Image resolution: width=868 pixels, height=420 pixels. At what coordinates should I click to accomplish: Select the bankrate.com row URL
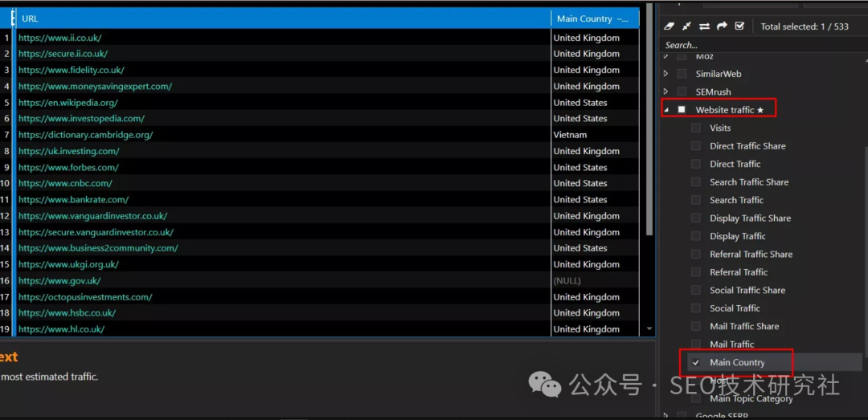point(74,199)
